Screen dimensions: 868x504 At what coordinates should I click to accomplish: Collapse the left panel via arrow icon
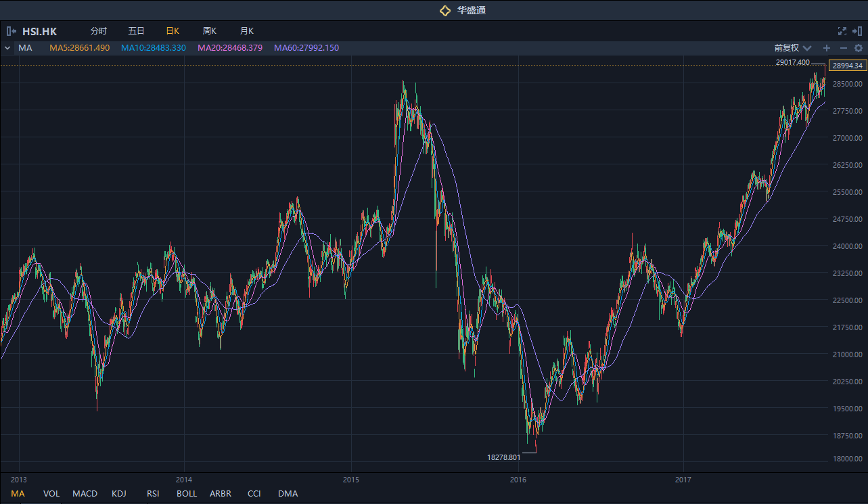(11, 31)
